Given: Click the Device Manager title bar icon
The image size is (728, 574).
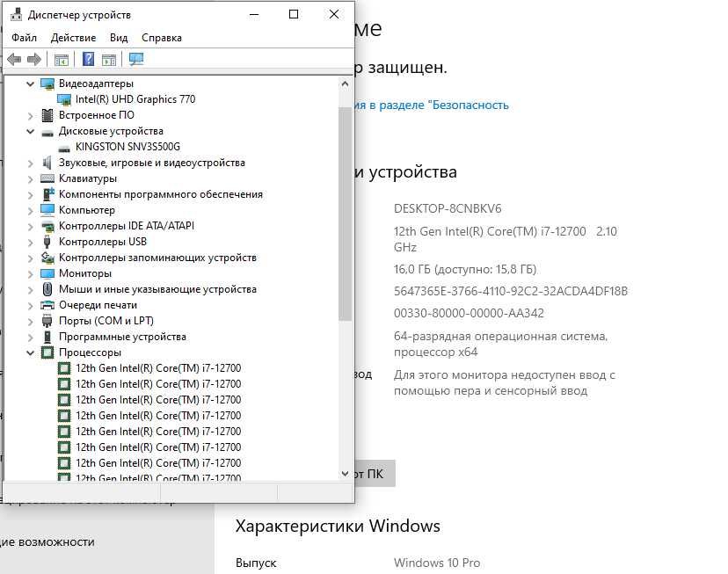Looking at the screenshot, I should tap(16, 14).
